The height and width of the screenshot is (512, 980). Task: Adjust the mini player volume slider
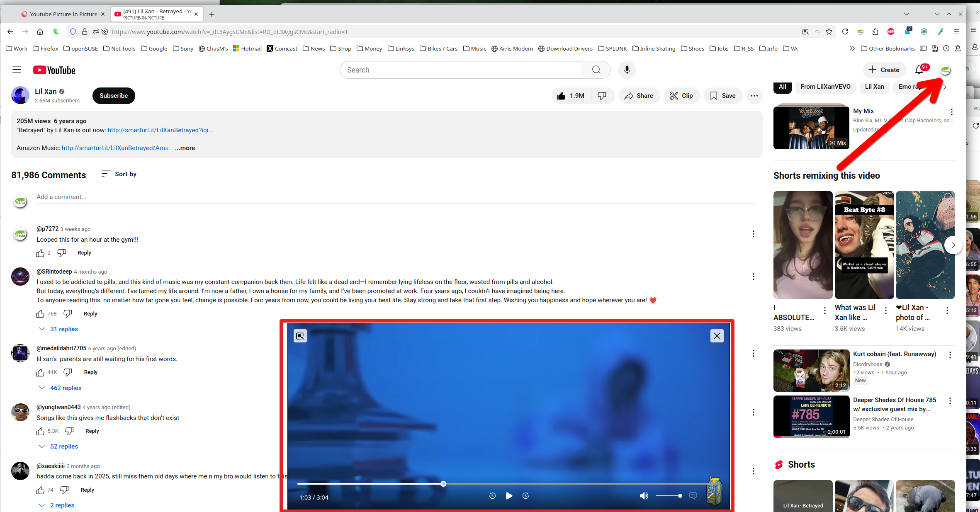point(668,496)
